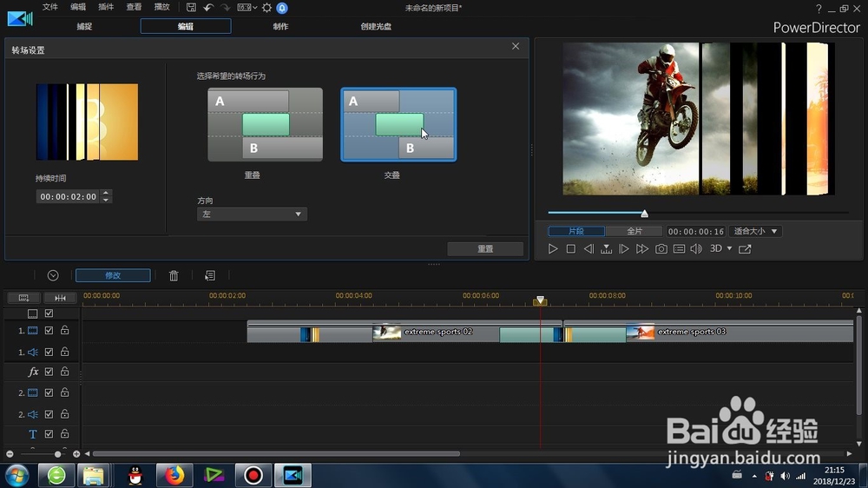
Task: Undock the preview window icon
Action: tap(745, 248)
